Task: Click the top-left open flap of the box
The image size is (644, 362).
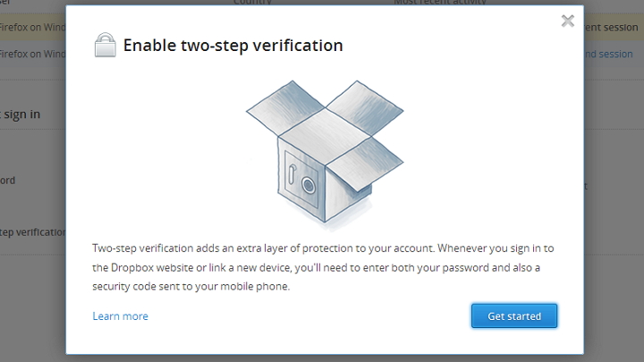Action: [x=285, y=107]
